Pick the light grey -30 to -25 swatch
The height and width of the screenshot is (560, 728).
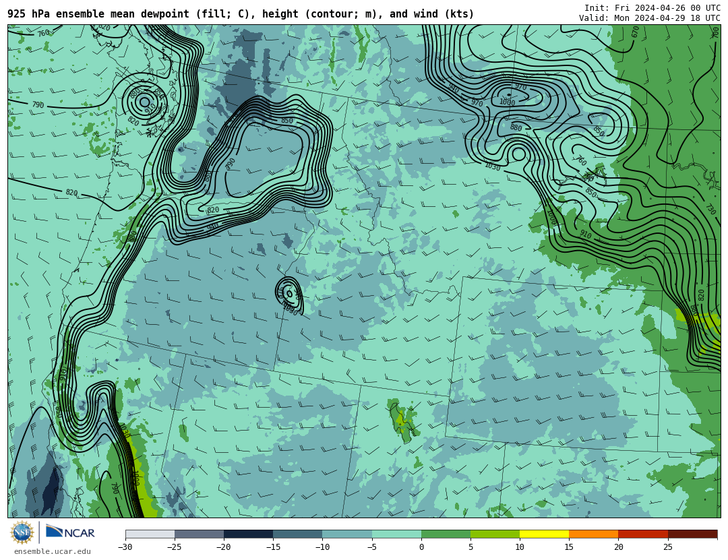click(150, 534)
